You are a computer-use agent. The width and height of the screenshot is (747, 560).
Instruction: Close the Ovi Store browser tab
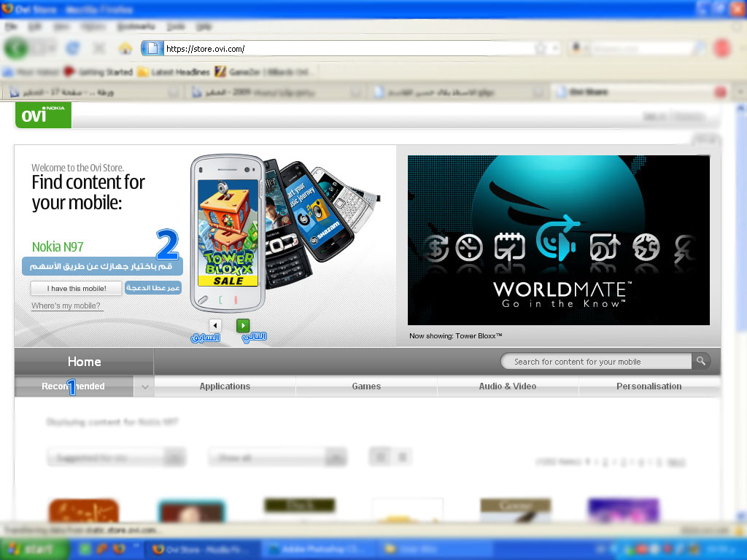pos(720,92)
